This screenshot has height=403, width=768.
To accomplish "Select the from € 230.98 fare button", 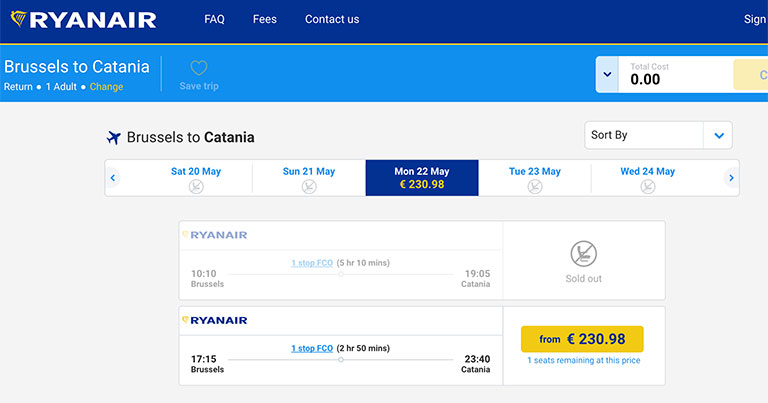I will (x=582, y=339).
